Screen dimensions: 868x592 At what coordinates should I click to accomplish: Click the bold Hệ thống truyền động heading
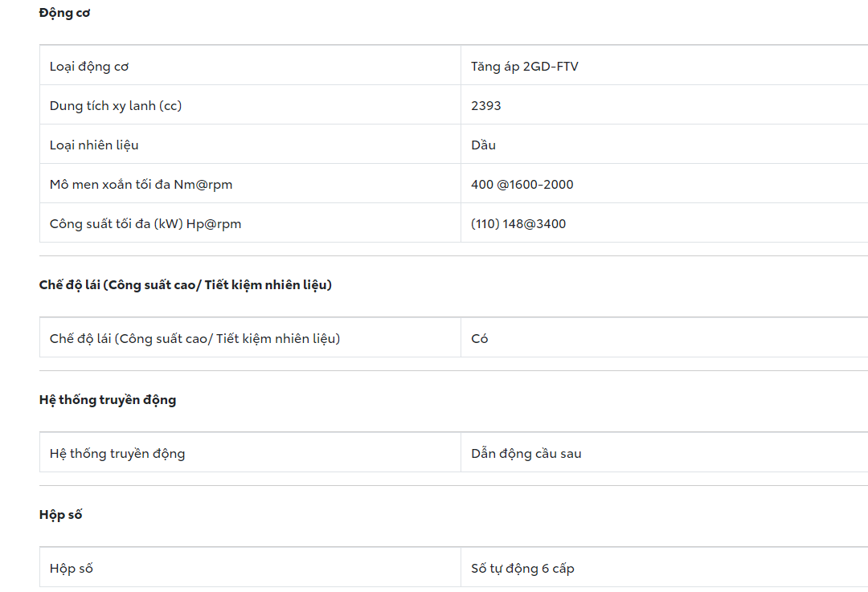pos(108,399)
